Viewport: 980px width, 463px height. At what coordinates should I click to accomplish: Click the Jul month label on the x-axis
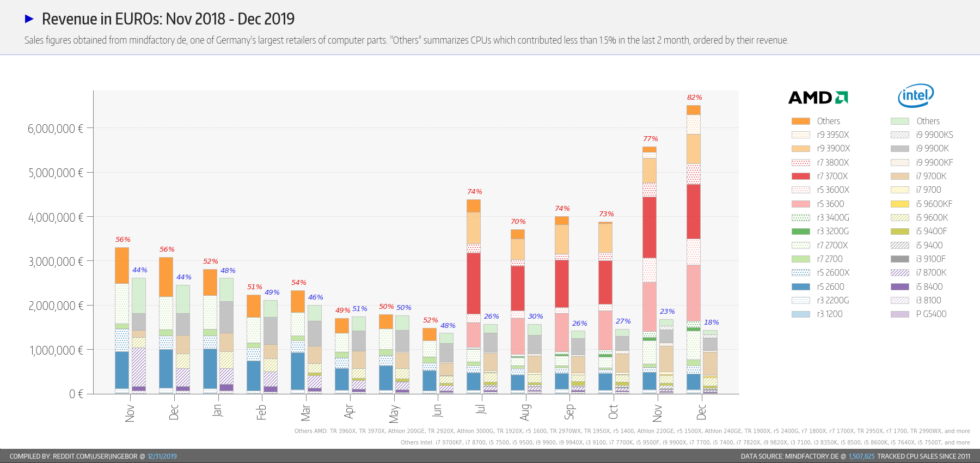click(481, 410)
